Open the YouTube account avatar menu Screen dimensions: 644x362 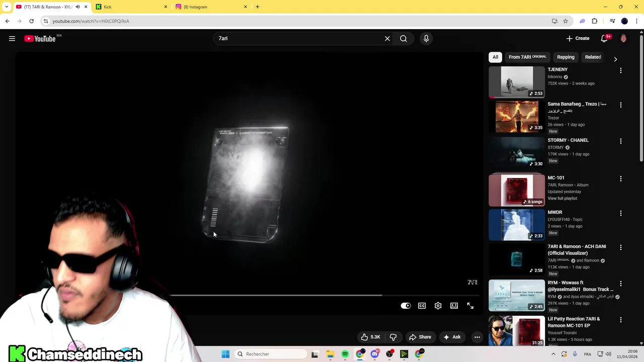pos(623,39)
